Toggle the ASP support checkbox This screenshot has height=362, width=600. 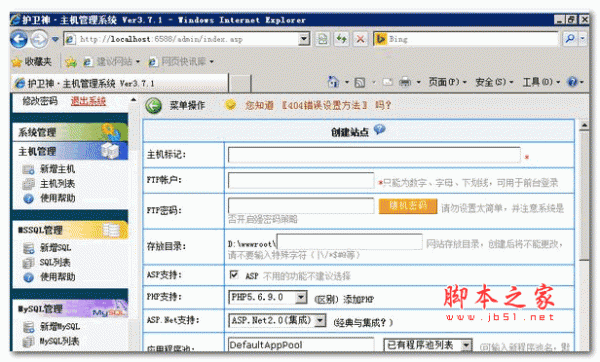click(x=234, y=274)
